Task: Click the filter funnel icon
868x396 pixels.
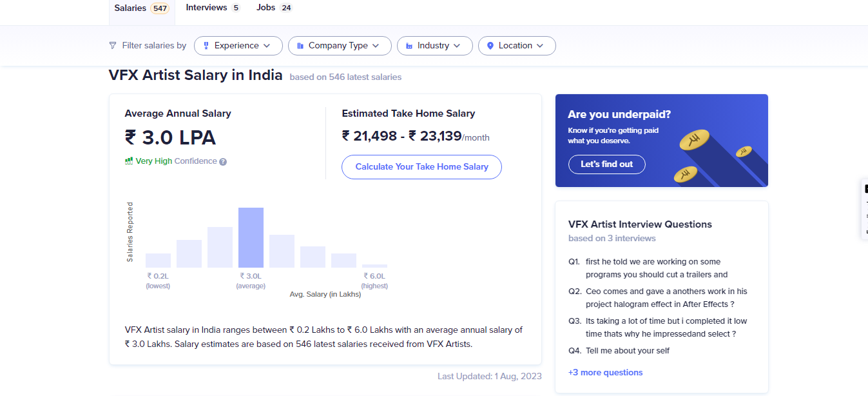Action: click(x=112, y=45)
